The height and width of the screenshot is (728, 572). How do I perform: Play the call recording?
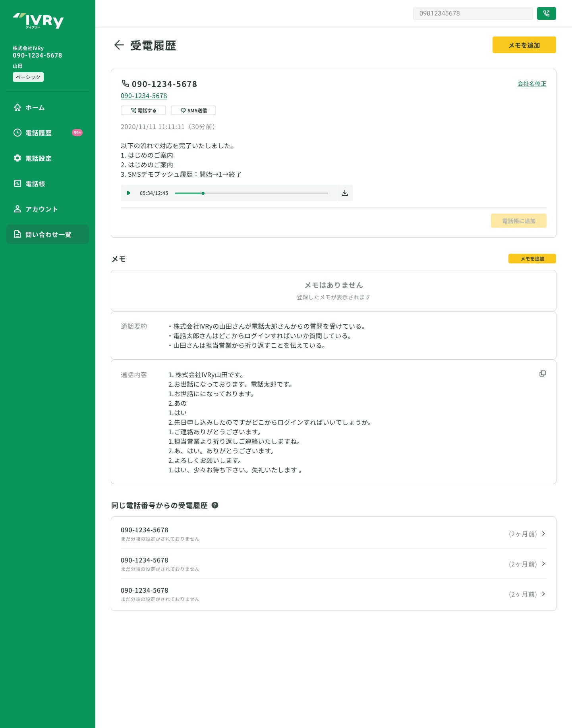coord(128,193)
